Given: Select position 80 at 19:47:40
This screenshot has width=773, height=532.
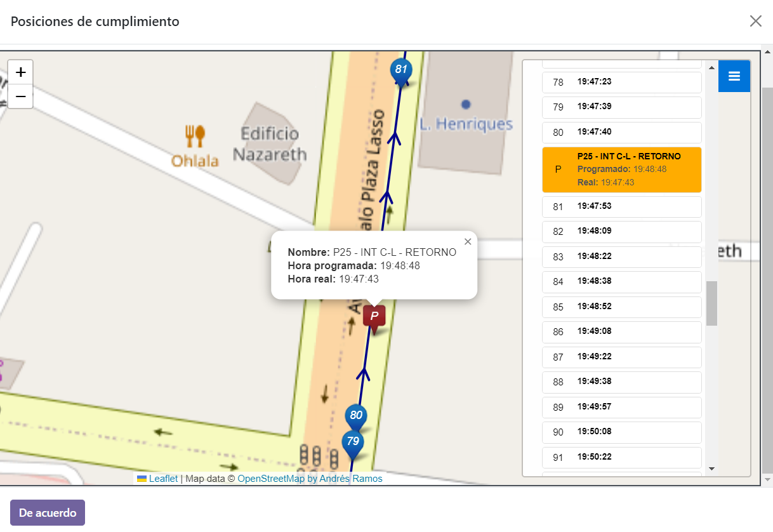Looking at the screenshot, I should (622, 132).
